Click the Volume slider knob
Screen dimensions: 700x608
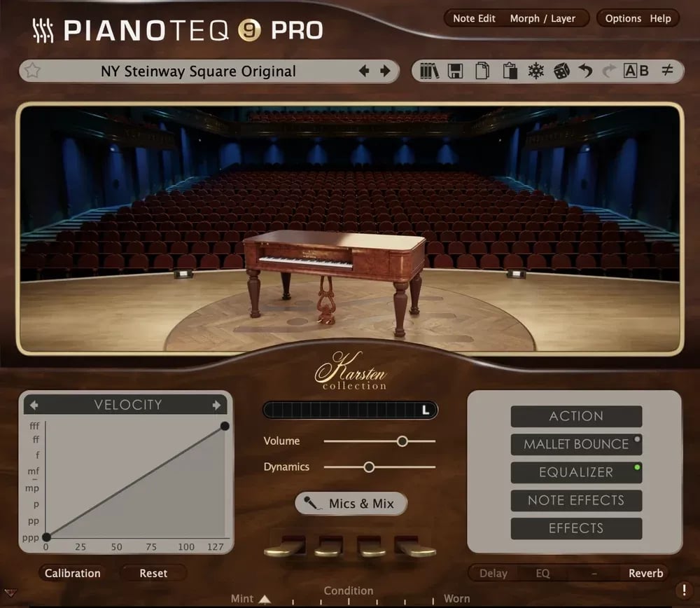pyautogui.click(x=402, y=441)
